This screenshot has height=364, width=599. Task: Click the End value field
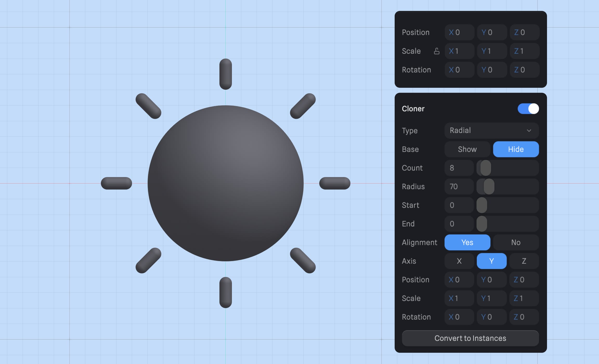(459, 224)
